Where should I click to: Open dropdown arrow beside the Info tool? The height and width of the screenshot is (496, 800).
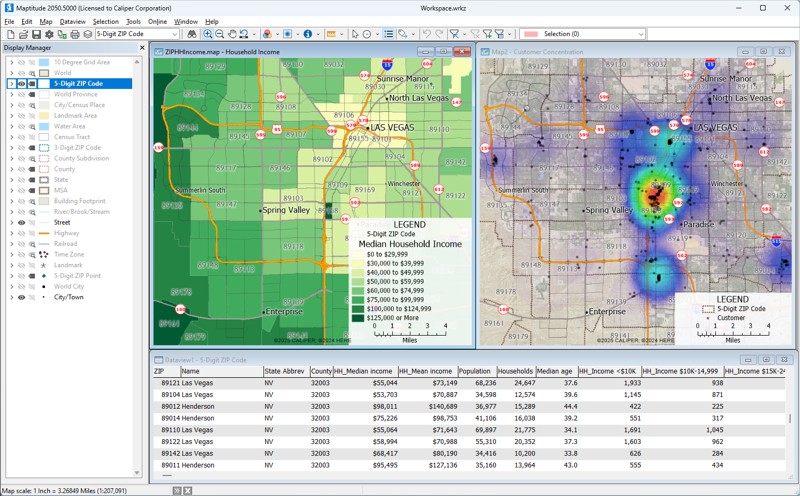(x=318, y=34)
